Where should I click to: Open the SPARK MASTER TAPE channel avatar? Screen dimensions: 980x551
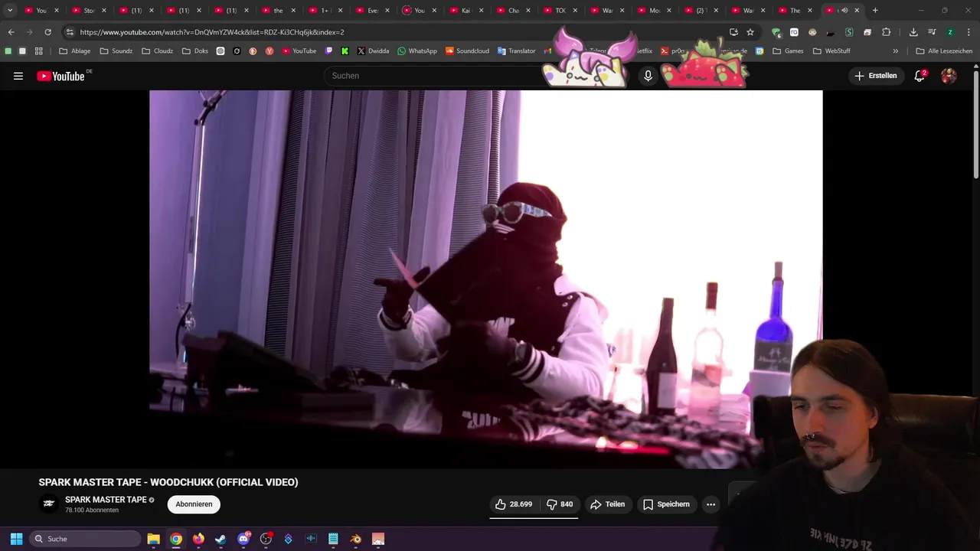[49, 504]
